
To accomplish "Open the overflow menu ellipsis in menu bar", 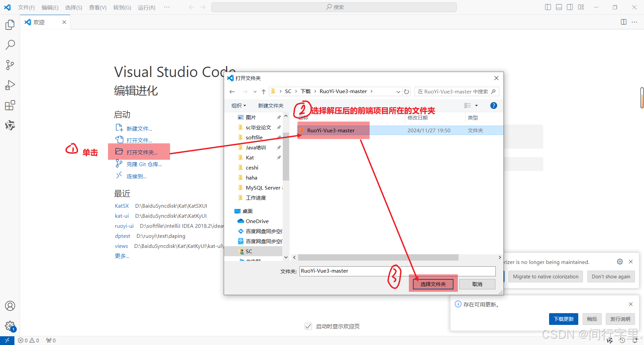I will 167,7.
